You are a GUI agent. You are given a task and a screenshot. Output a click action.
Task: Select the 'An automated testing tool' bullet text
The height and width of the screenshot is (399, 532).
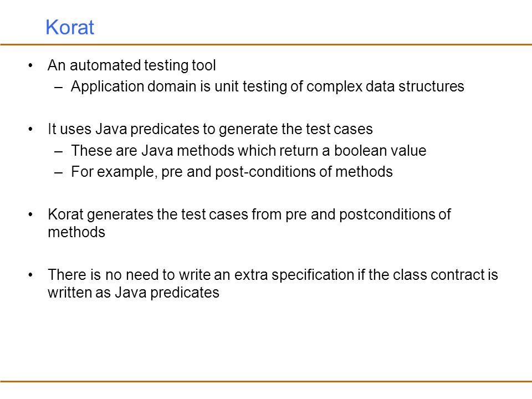(132, 65)
